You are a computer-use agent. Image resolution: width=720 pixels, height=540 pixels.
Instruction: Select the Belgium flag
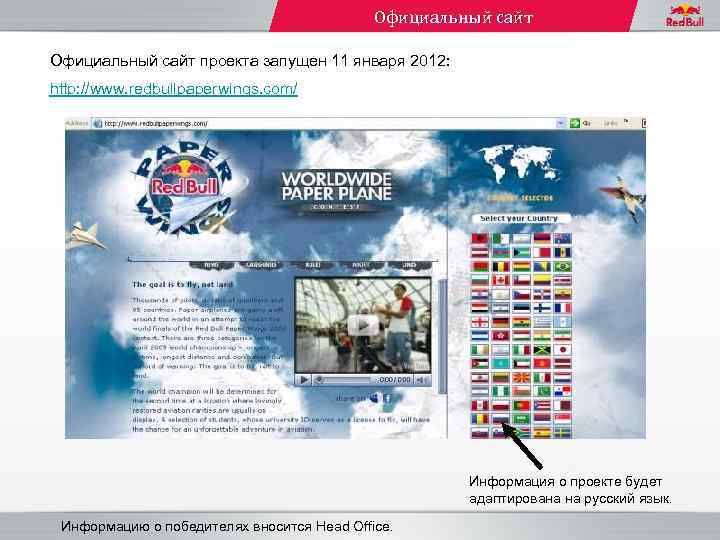(x=501, y=266)
